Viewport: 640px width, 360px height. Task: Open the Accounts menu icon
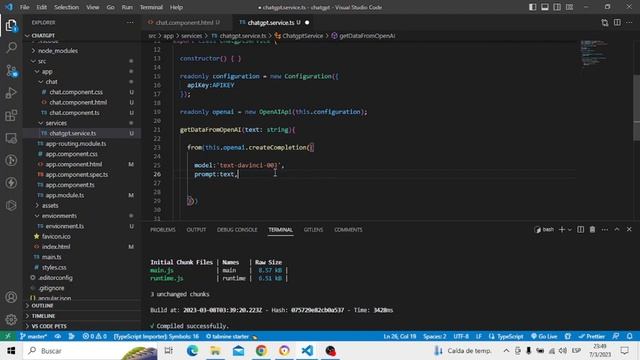11,297
